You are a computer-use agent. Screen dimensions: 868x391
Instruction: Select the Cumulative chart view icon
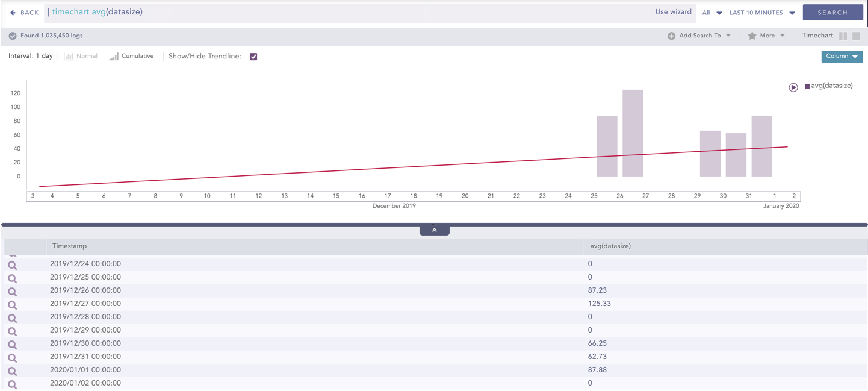pos(113,55)
